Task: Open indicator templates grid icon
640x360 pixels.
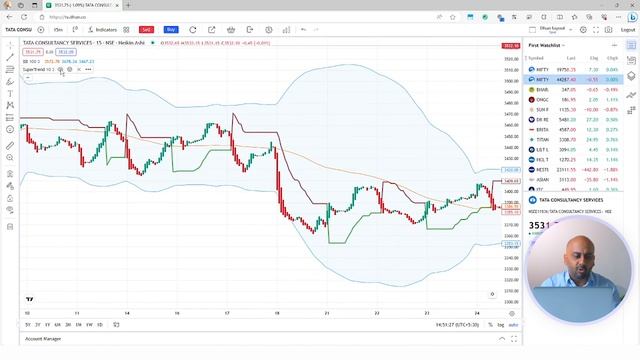Action: 126,30
